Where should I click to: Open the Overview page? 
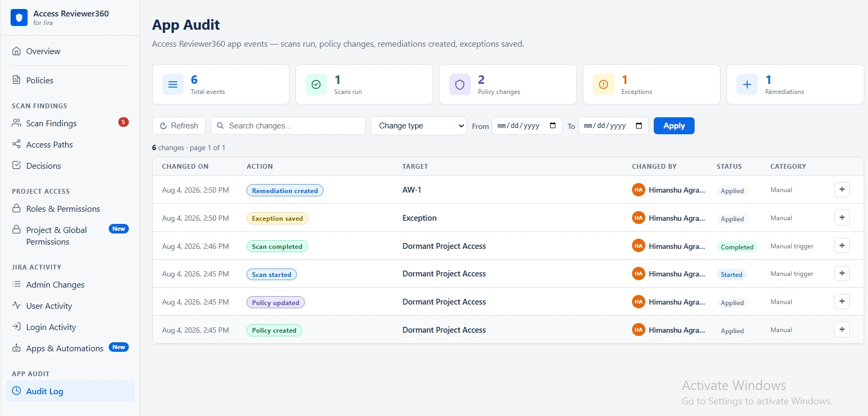43,51
